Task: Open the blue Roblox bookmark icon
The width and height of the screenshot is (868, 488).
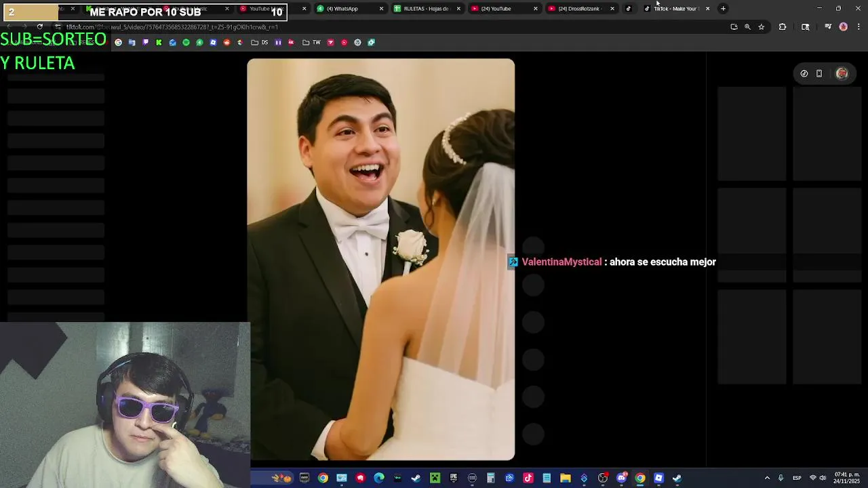Action: (x=213, y=42)
